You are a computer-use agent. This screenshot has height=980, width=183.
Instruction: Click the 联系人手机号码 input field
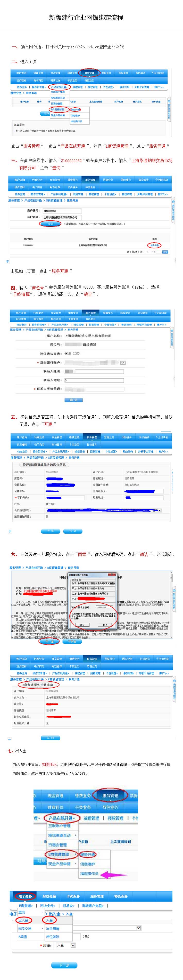(x=94, y=389)
